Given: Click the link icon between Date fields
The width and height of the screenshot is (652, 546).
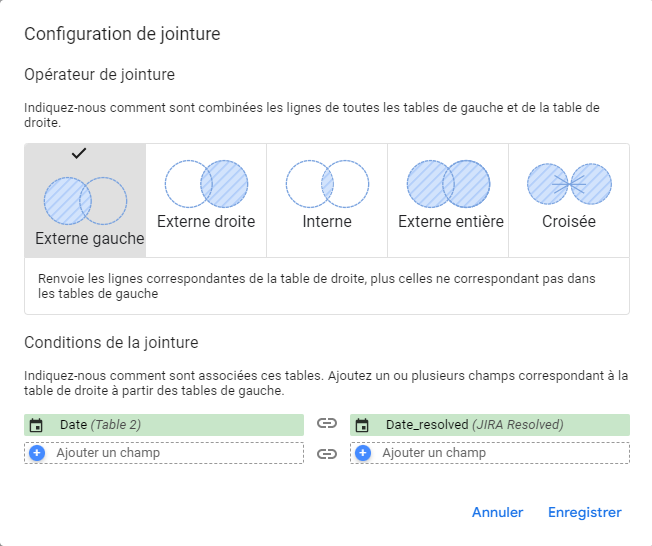Looking at the screenshot, I should pyautogui.click(x=327, y=424).
